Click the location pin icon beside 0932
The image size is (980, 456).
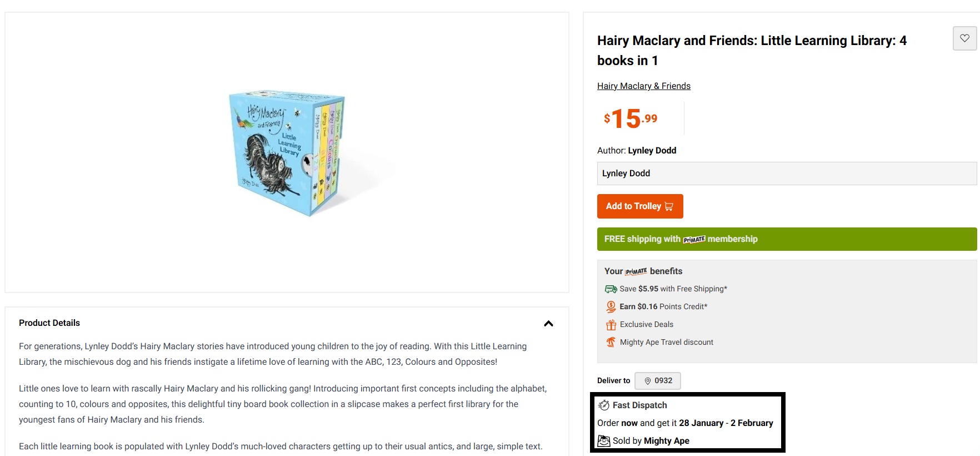(x=647, y=381)
